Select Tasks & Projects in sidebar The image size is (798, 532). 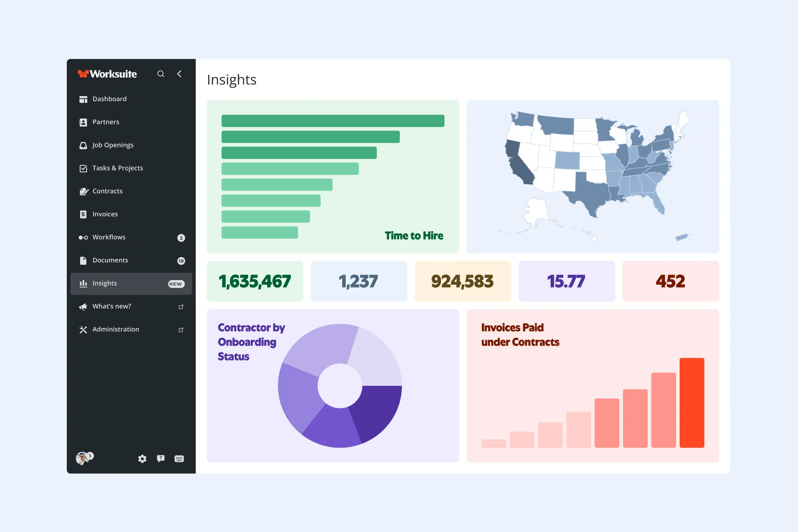pos(118,168)
